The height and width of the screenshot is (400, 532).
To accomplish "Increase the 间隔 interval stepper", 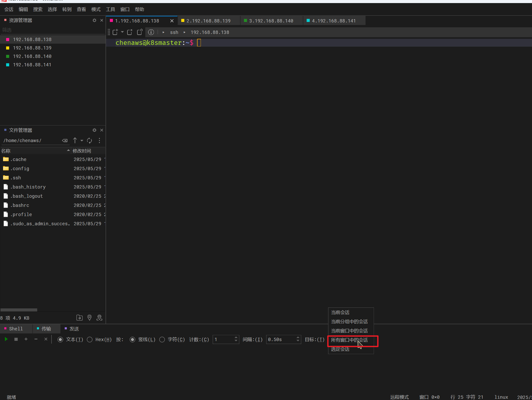I will click(298, 337).
